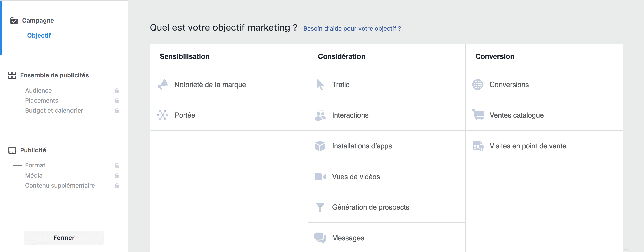Viewport: 644px width, 252px height.
Task: Open Ensemble de publicités section
Action: tap(54, 75)
